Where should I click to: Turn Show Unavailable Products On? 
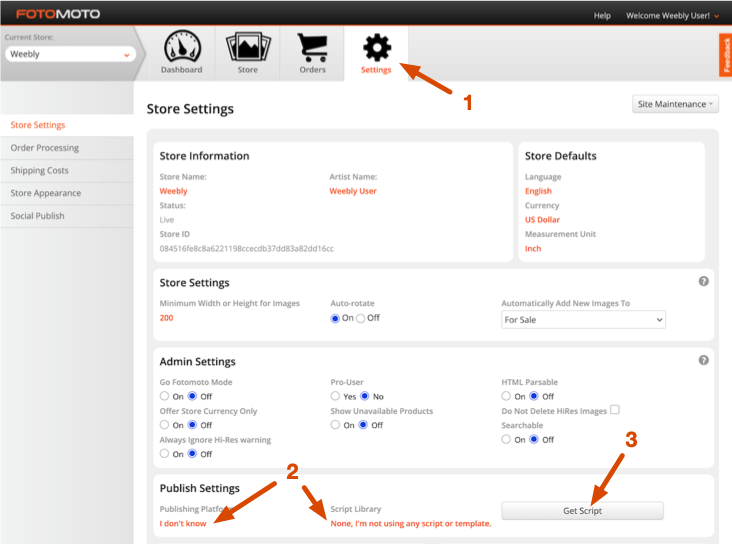pyautogui.click(x=335, y=424)
